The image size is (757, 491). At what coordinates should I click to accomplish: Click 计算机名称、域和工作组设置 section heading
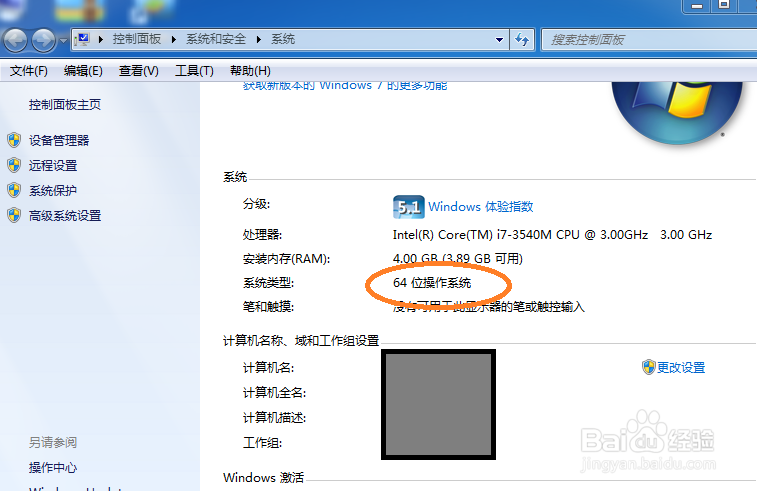[x=301, y=341]
